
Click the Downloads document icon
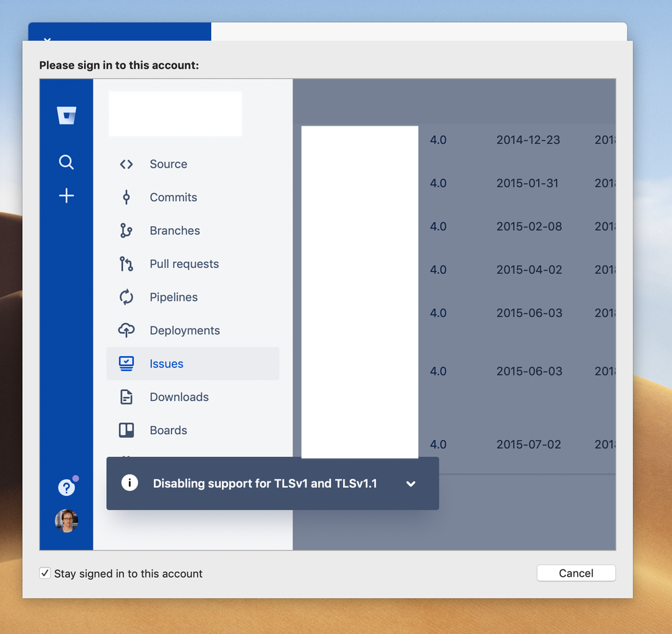click(126, 397)
